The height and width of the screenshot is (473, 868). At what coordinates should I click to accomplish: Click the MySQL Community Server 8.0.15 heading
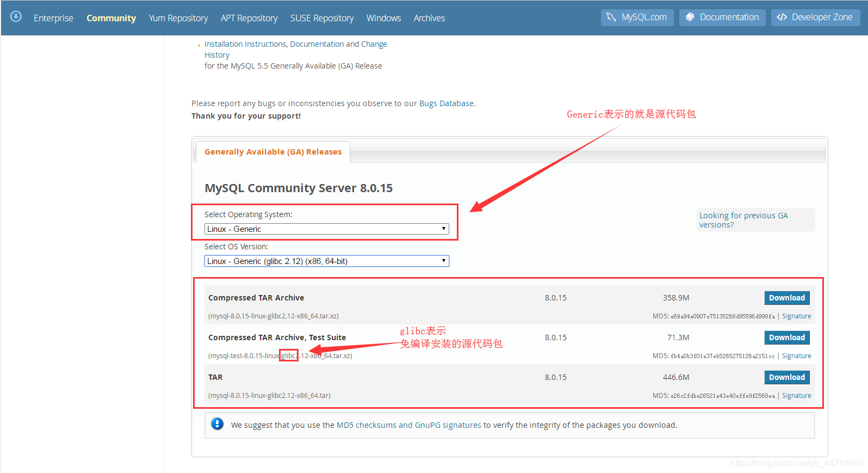[x=299, y=188]
